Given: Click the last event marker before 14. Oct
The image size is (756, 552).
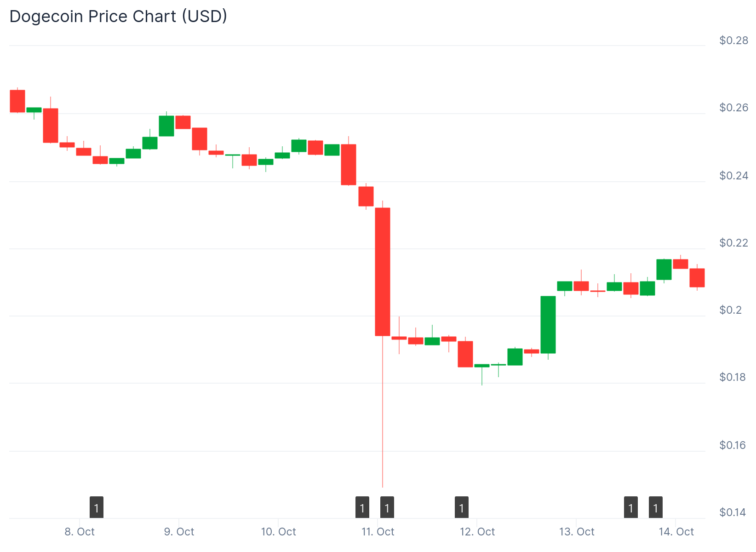Looking at the screenshot, I should click(x=656, y=508).
